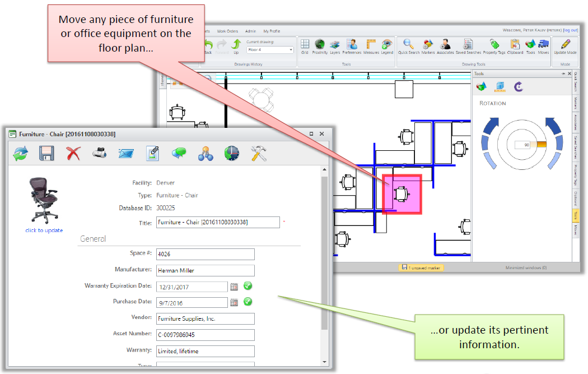Click the log out link
The image size is (588, 374).
[x=571, y=30]
